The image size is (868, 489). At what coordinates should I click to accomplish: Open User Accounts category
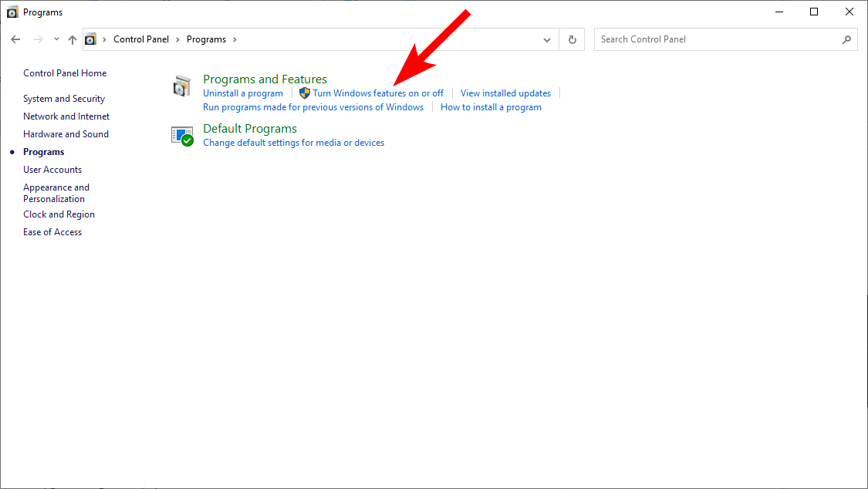click(x=52, y=169)
